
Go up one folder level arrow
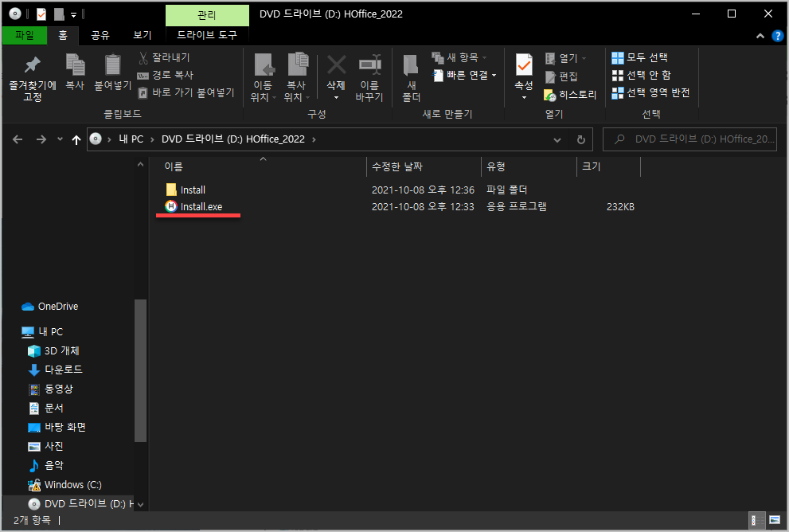(76, 140)
